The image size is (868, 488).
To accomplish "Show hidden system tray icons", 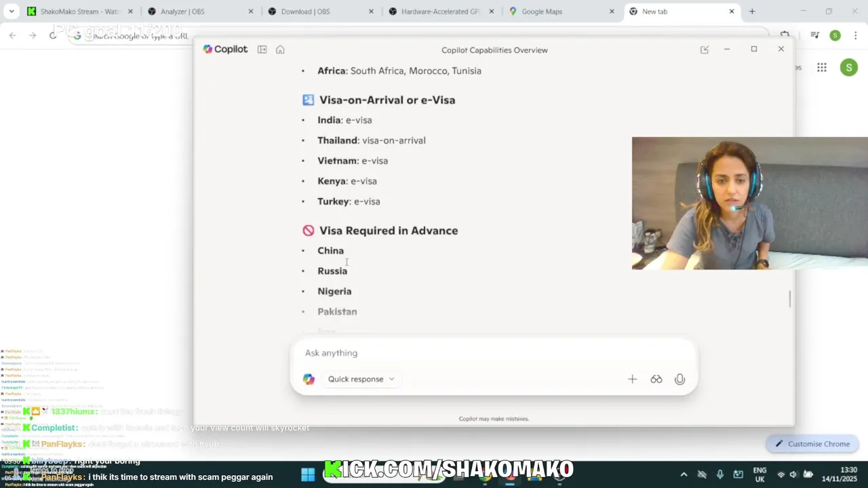I will coord(684,474).
